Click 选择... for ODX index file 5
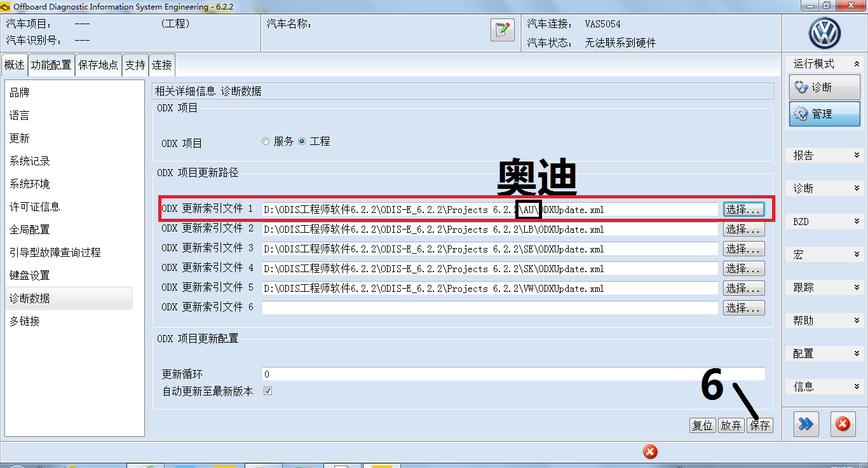The width and height of the screenshot is (868, 468). coord(743,288)
